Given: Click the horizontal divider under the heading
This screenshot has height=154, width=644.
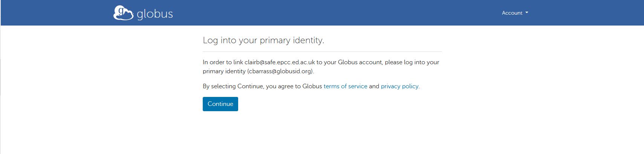Looking at the screenshot, I should click(322, 51).
